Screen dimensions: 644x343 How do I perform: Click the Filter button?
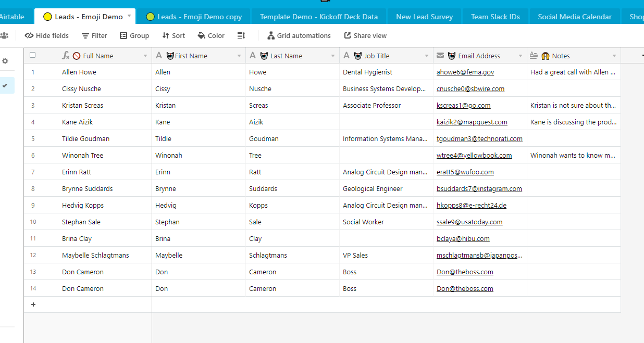click(94, 35)
